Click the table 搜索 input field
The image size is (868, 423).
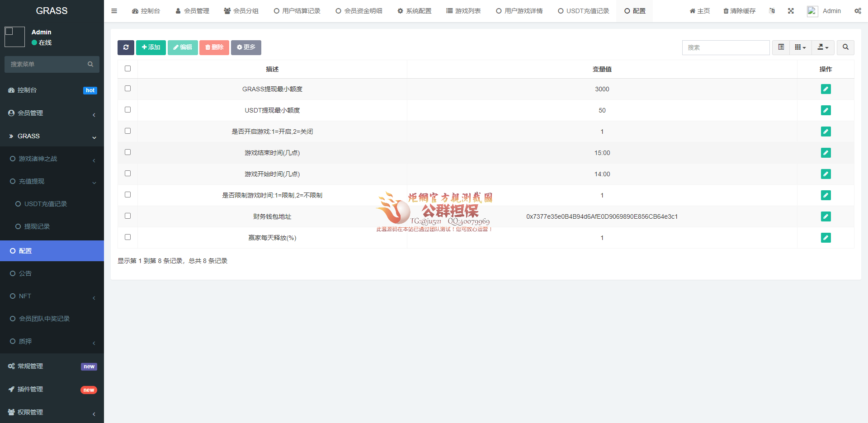click(x=726, y=47)
